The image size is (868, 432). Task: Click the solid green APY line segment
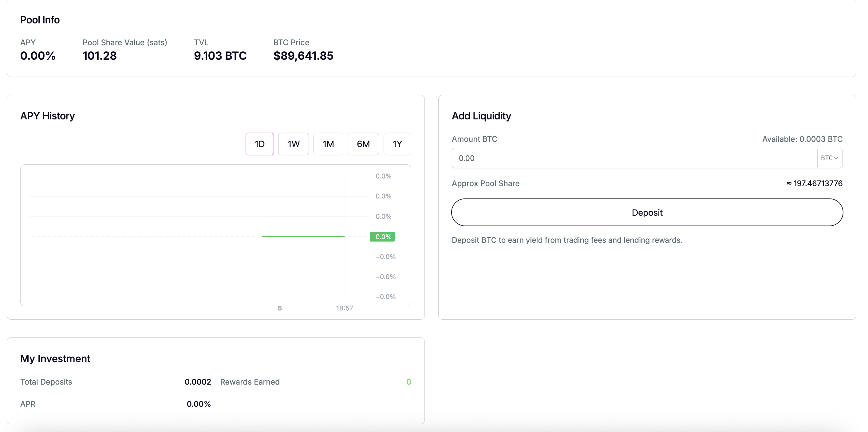coord(303,236)
